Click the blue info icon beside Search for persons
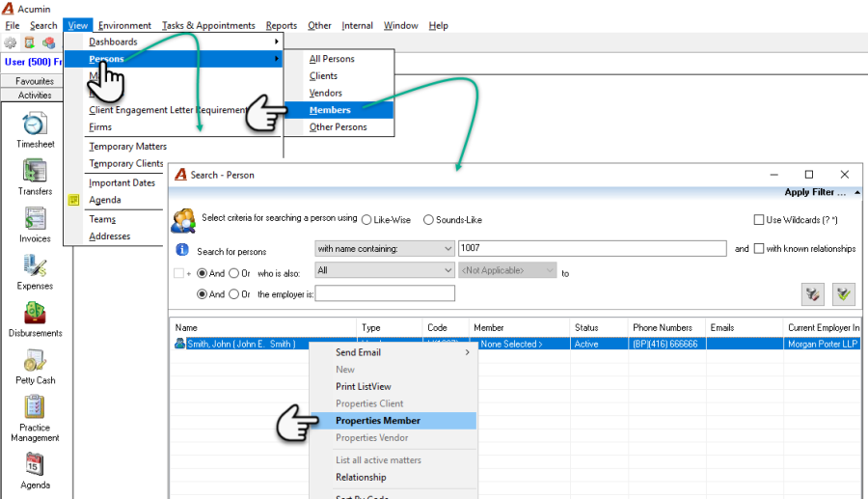 182,250
